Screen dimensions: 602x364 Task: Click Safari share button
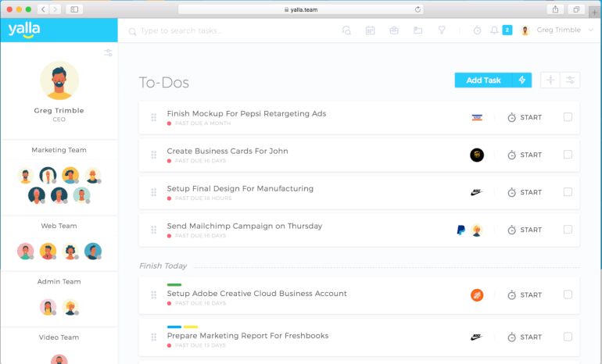pyautogui.click(x=555, y=9)
